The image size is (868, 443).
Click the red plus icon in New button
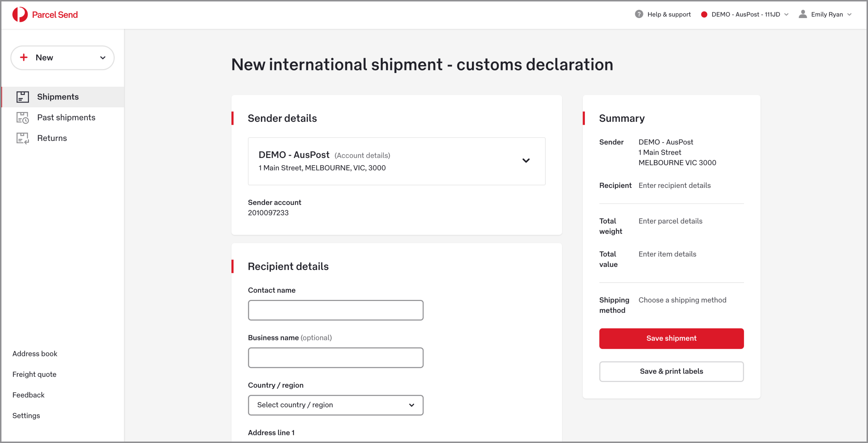[x=24, y=57]
